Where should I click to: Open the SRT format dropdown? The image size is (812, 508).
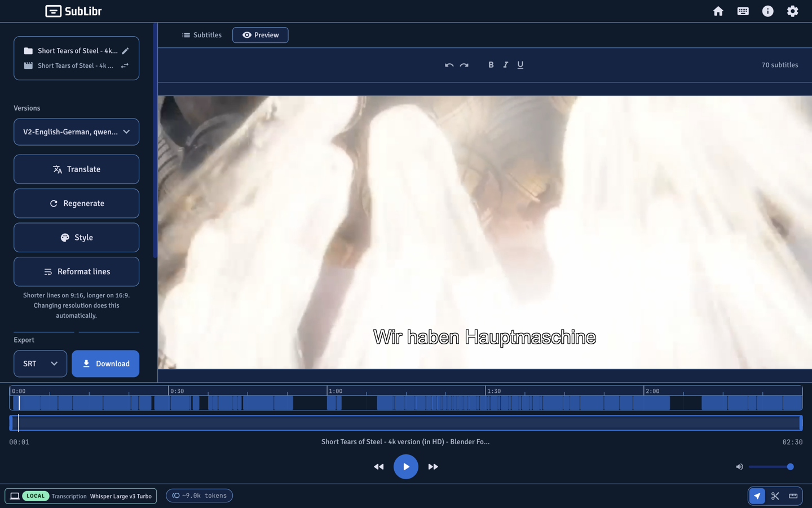pyautogui.click(x=40, y=364)
